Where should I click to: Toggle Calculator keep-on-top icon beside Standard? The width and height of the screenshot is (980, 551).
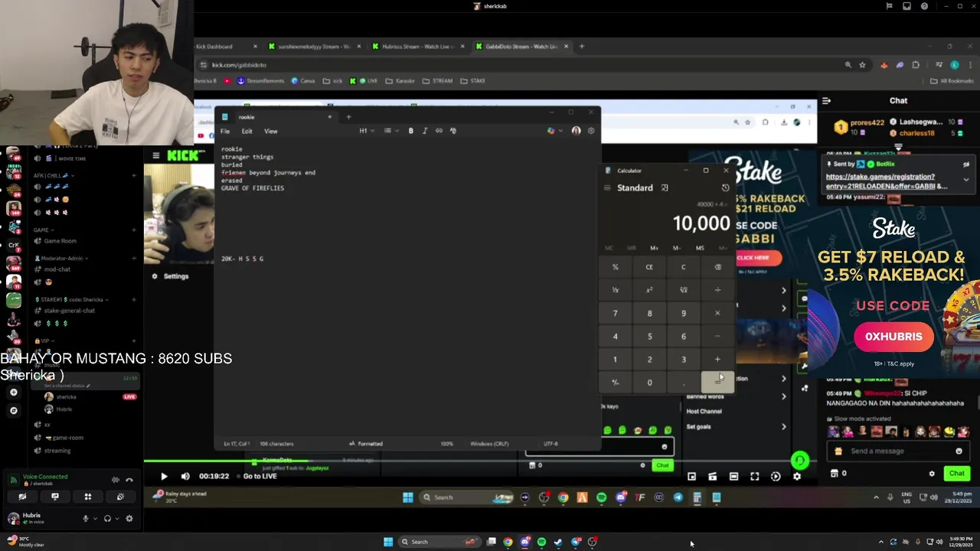click(x=665, y=187)
